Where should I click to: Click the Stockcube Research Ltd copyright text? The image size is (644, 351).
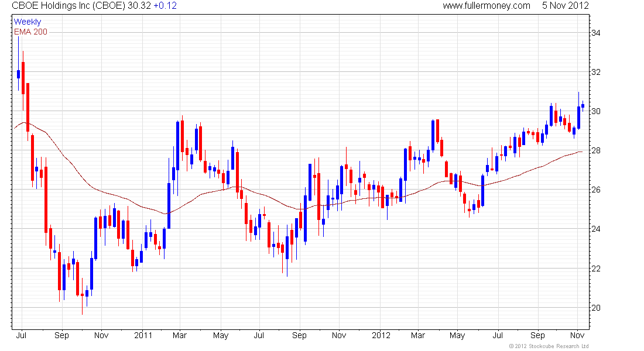coord(549,346)
